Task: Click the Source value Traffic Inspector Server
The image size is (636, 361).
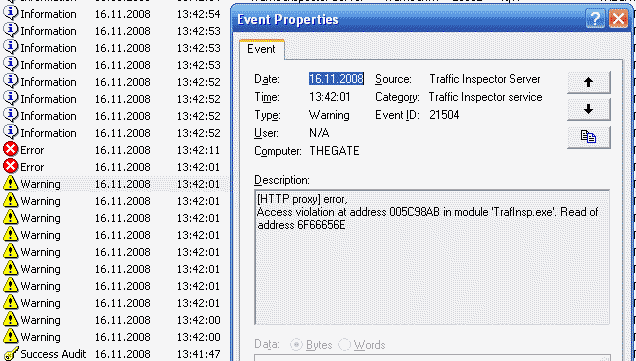Action: tap(485, 79)
